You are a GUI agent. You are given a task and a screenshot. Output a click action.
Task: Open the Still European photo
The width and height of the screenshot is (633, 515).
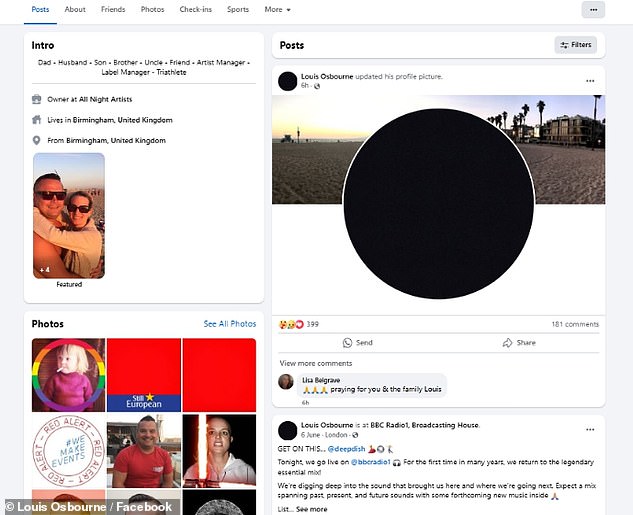tap(144, 375)
